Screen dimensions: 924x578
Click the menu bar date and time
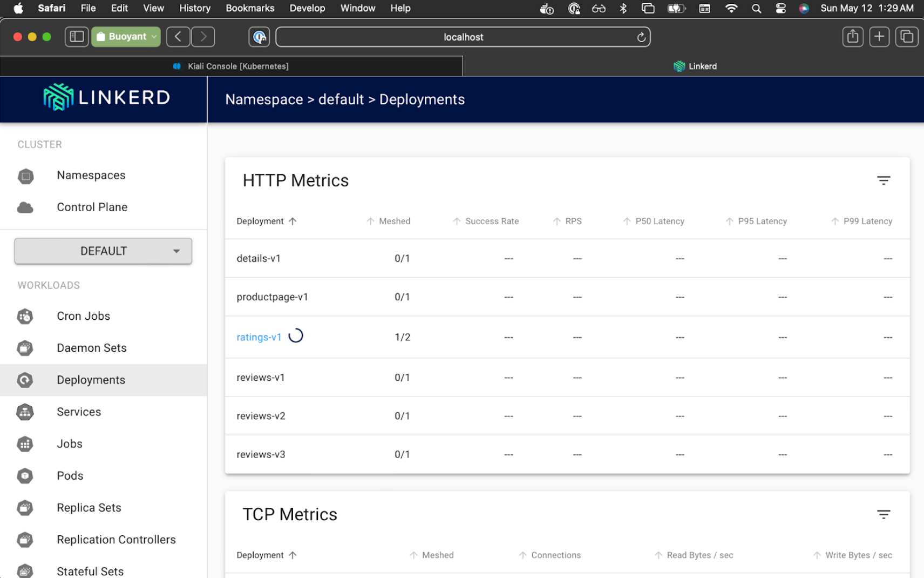coord(867,8)
